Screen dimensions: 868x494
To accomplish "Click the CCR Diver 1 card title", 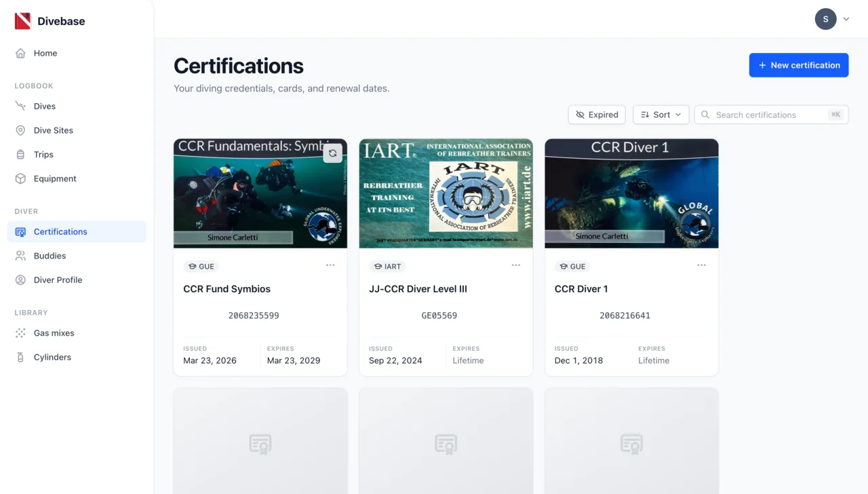I will pos(581,289).
